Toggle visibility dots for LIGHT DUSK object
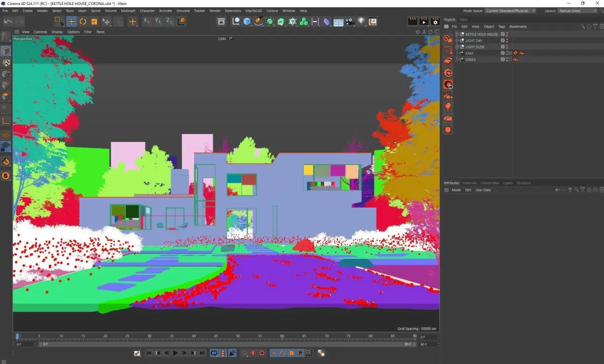Screen dimensions: 604x364 [x=507, y=47]
